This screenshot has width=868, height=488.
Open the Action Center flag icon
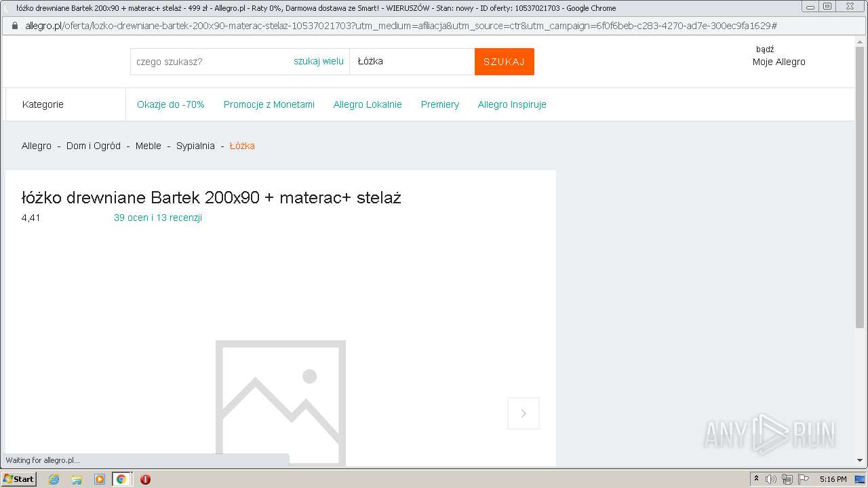pyautogui.click(x=804, y=479)
